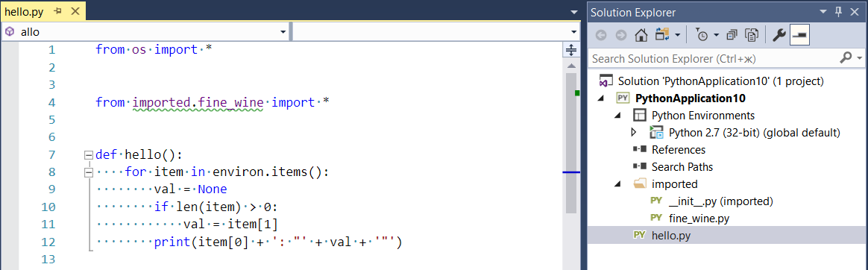Screen dimensions: 868x270
Task: Open the Pending Changes Filter dropdown arrow
Action: tap(716, 35)
